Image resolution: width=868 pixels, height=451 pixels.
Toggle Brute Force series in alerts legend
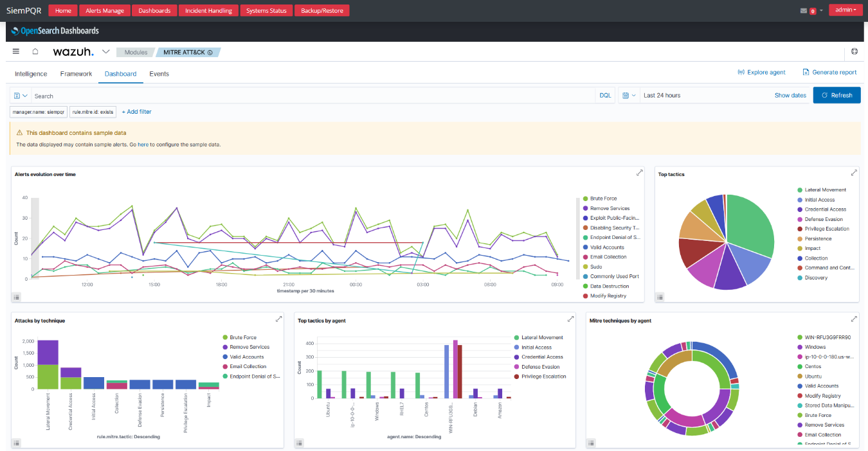point(603,199)
